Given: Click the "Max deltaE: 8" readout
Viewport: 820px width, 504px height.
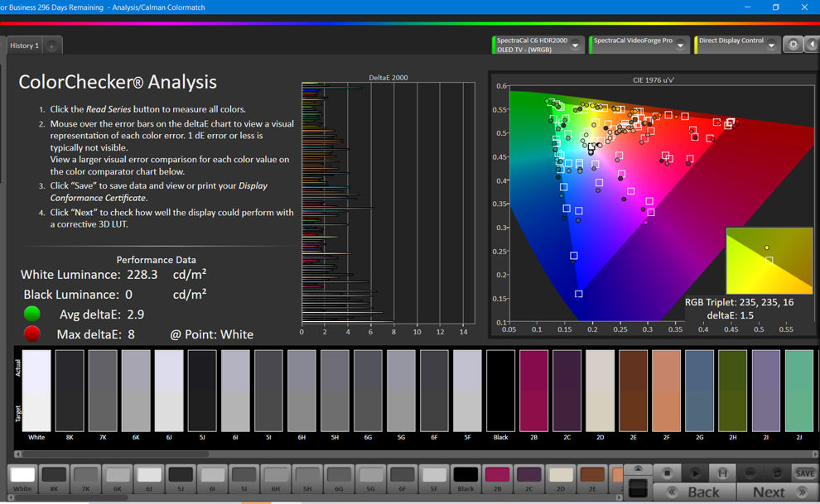Looking at the screenshot, I should coord(96,334).
